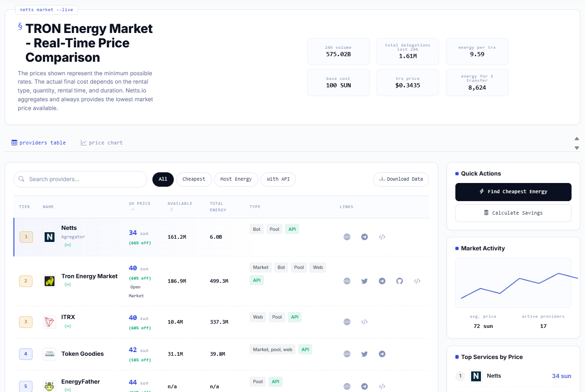This screenshot has width=585, height=392.
Task: Select the All filter pill
Action: point(163,179)
